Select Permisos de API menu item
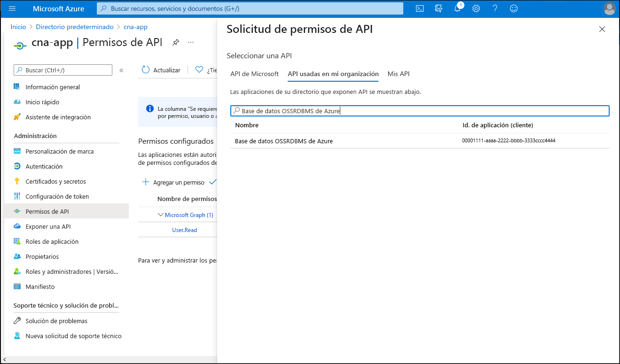The width and height of the screenshot is (620, 364). (66, 211)
